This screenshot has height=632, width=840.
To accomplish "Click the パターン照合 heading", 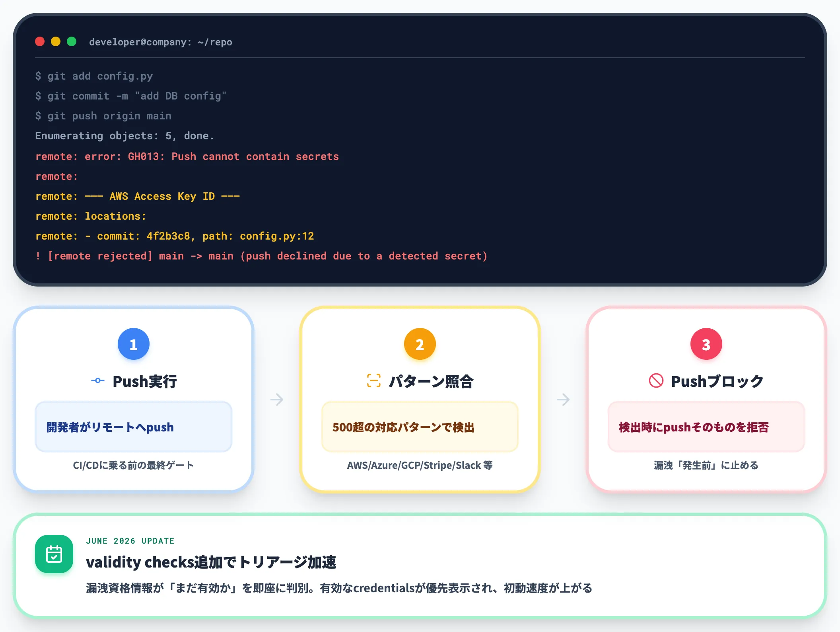I will 431,381.
